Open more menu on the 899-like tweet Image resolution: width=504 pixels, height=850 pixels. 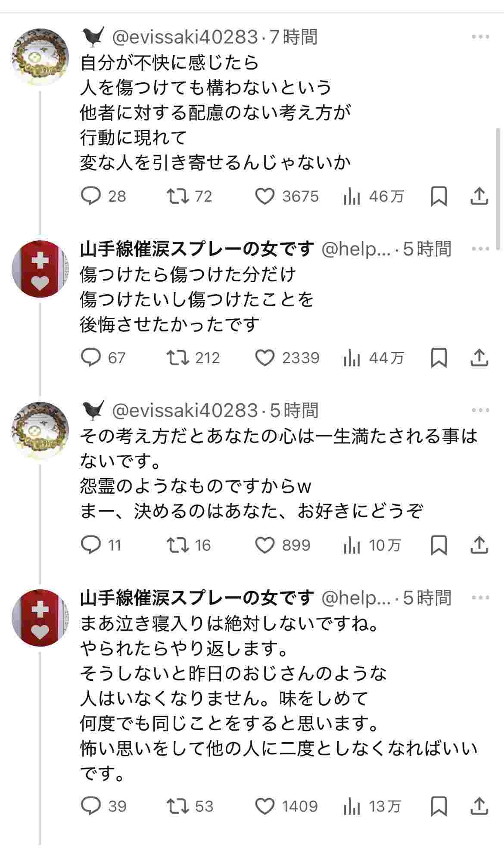click(x=480, y=411)
